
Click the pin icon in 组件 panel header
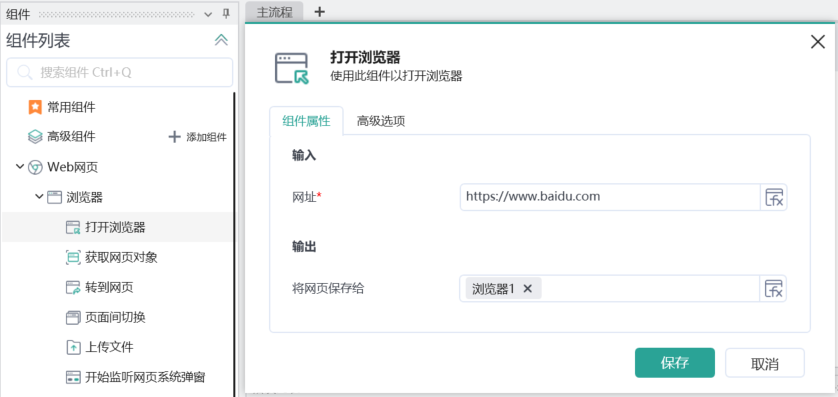point(226,14)
